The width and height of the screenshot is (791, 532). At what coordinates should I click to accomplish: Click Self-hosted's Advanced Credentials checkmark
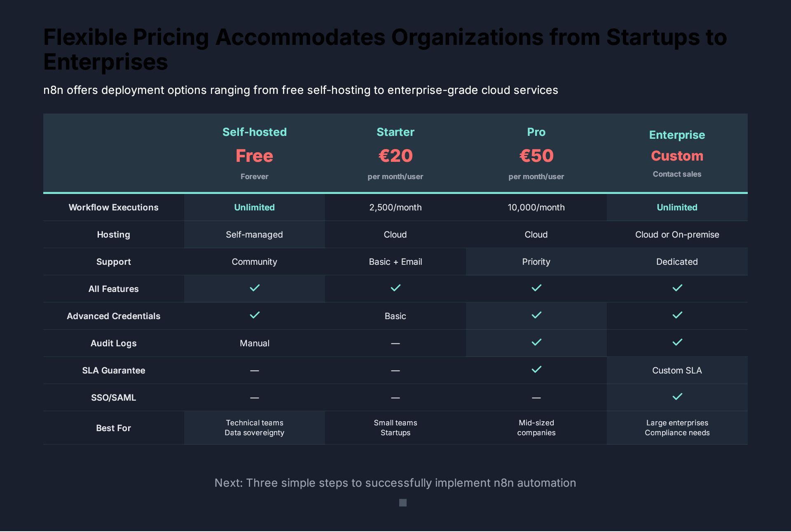(255, 315)
